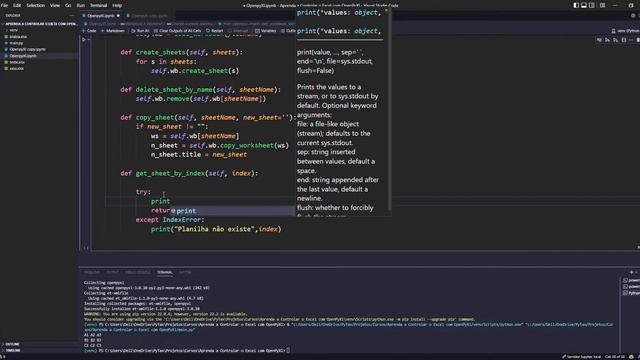Image resolution: width=640 pixels, height=360 pixels.
Task: Expand the run cell options dropdown
Action: coord(89,40)
